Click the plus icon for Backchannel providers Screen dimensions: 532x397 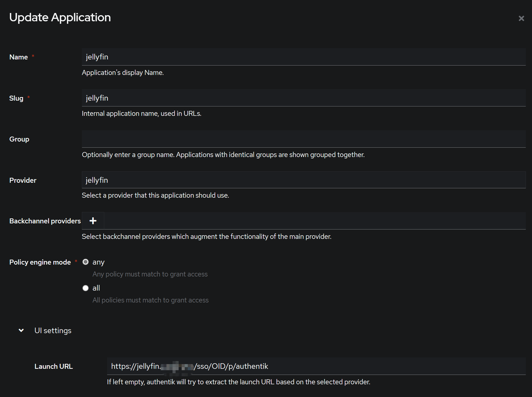click(93, 221)
